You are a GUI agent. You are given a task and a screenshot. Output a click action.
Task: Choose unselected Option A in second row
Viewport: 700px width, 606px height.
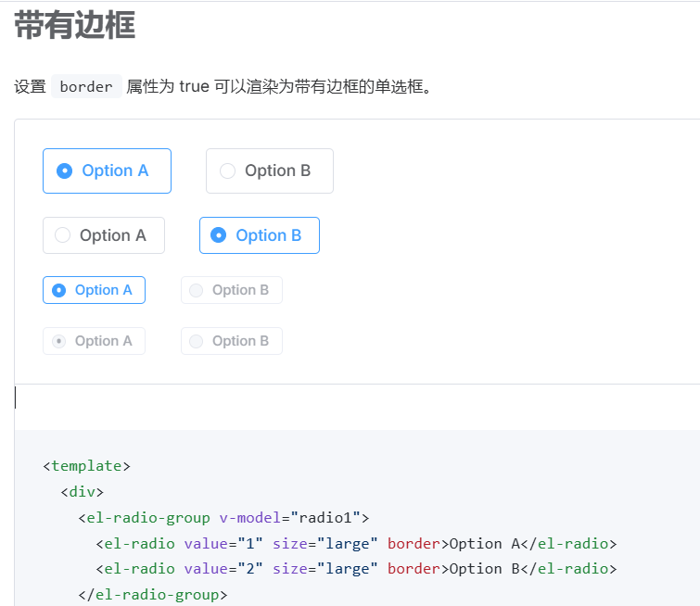point(104,235)
